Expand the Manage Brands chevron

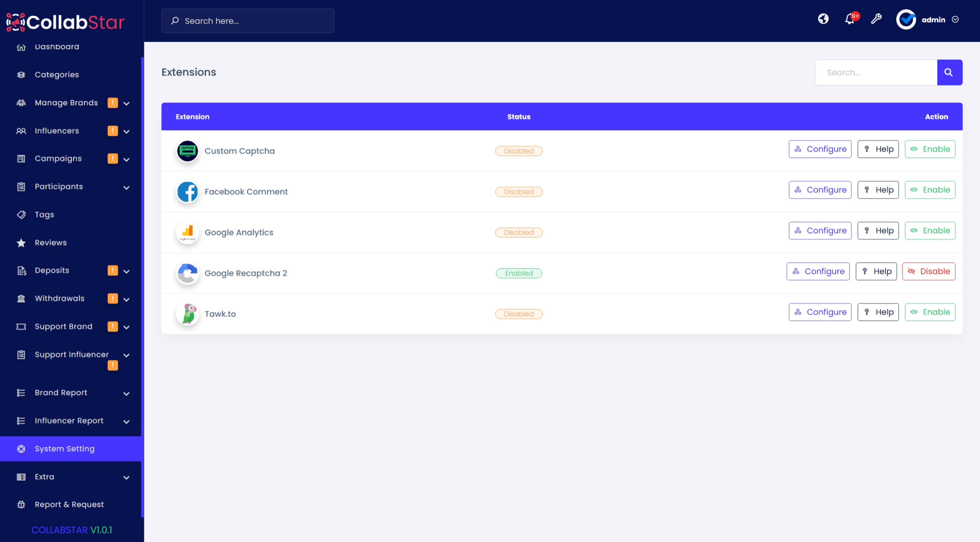(x=126, y=103)
